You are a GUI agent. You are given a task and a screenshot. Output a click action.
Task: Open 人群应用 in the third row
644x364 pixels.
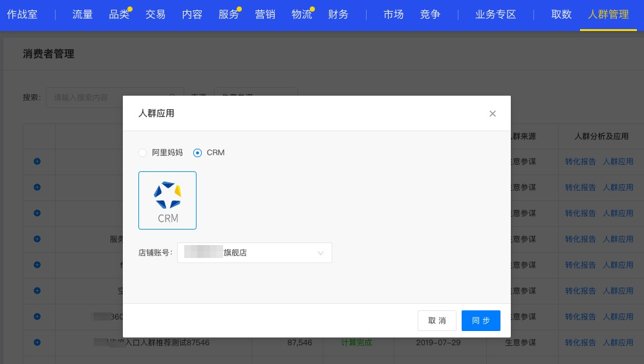point(618,213)
